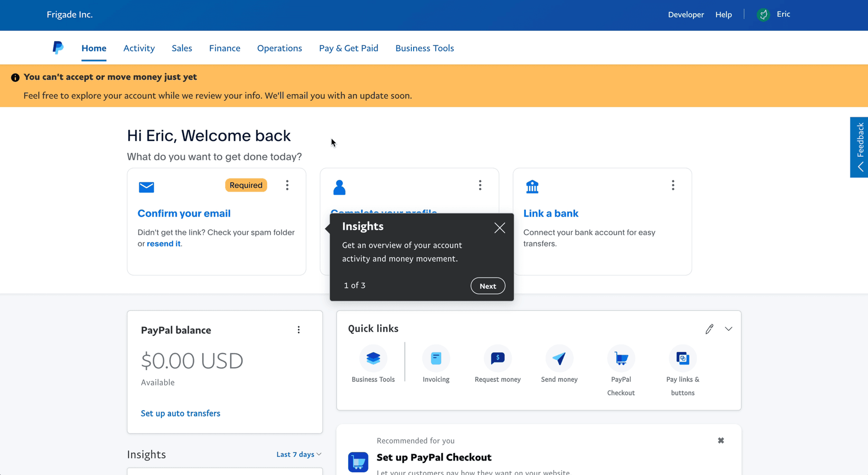This screenshot has height=475, width=868.
Task: Edit Quick links with pencil icon
Action: click(x=709, y=329)
